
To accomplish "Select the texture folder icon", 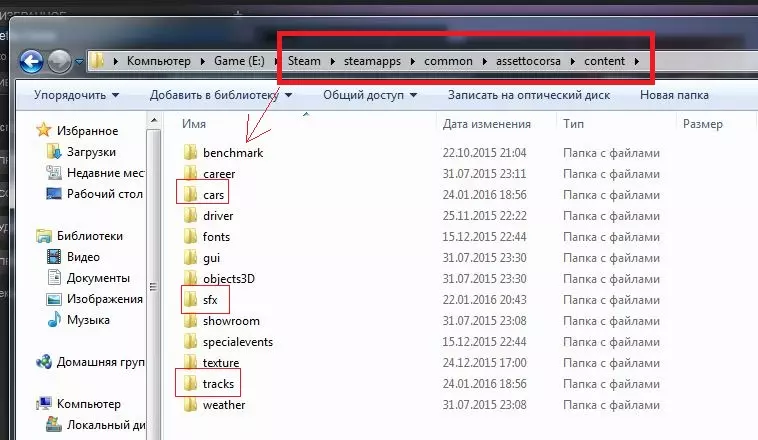I will click(x=190, y=363).
